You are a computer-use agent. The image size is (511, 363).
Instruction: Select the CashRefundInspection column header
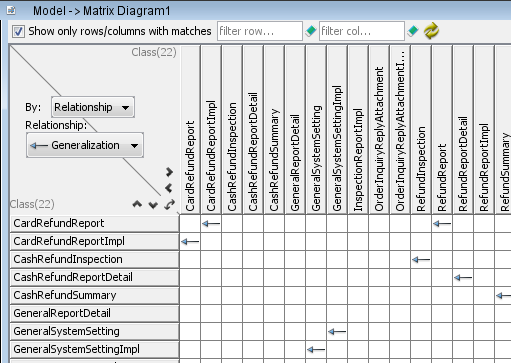[232, 130]
